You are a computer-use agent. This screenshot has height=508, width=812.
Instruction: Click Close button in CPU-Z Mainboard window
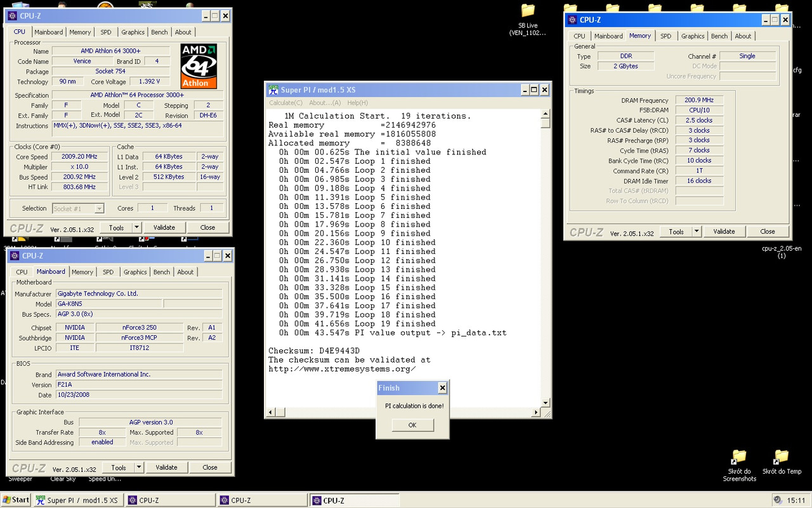(x=210, y=467)
